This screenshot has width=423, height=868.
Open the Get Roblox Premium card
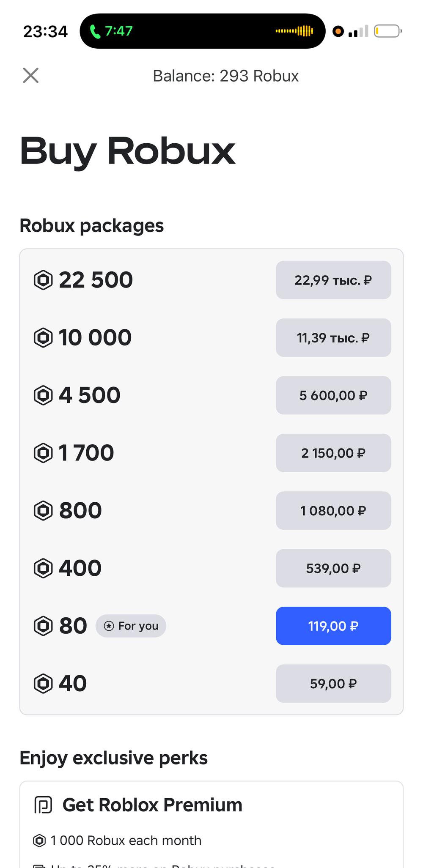pos(211,824)
